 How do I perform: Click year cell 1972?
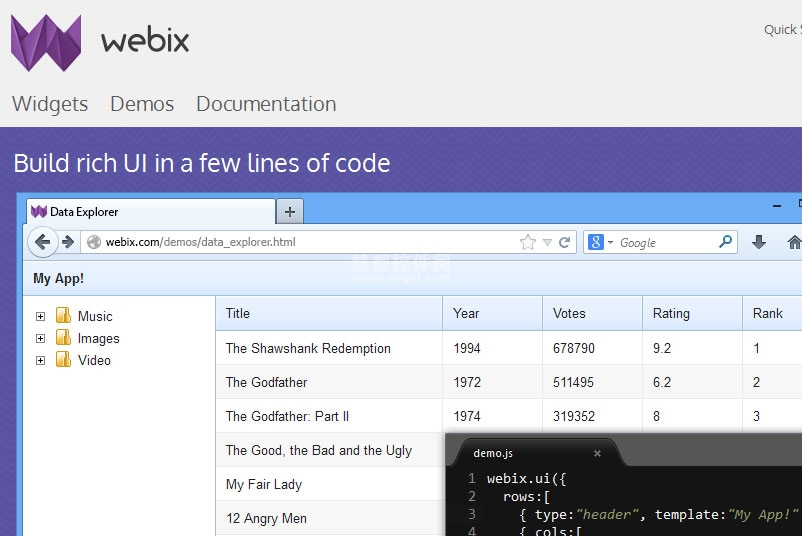[492, 382]
